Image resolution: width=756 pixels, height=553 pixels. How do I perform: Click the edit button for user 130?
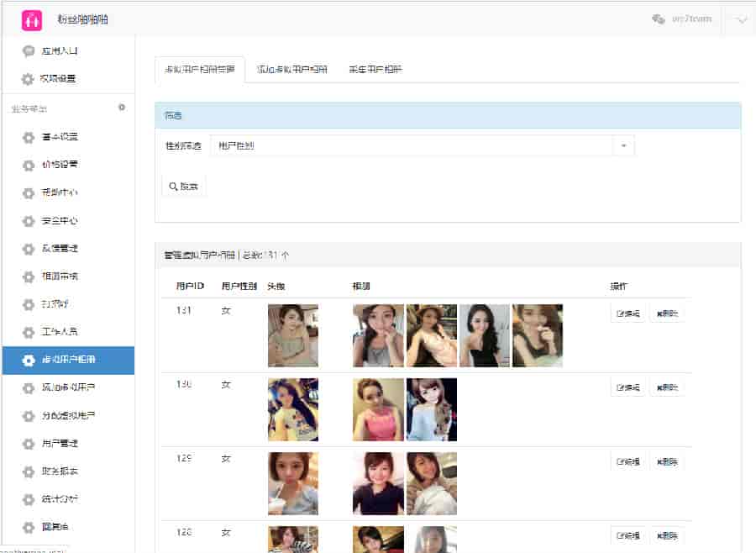click(x=627, y=388)
